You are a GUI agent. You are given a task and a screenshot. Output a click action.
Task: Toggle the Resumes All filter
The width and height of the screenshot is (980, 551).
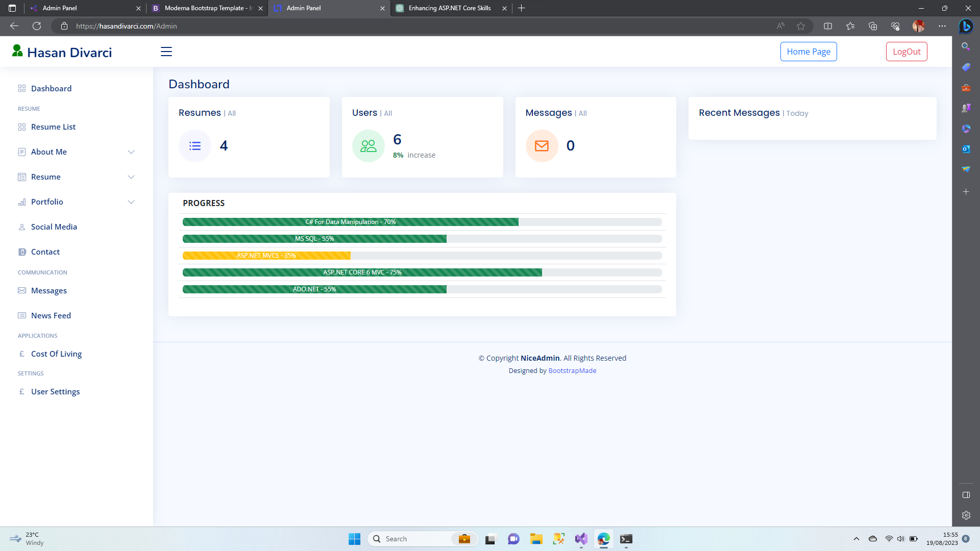[231, 113]
